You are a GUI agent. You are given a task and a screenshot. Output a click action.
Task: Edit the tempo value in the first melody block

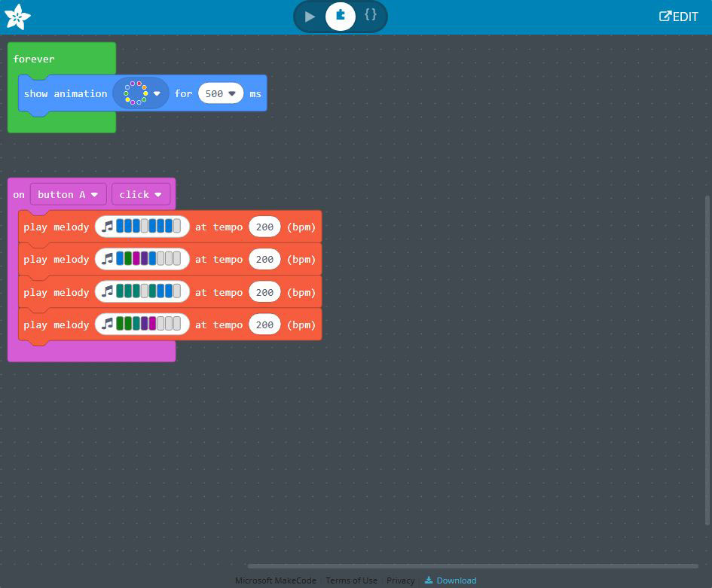pyautogui.click(x=264, y=226)
